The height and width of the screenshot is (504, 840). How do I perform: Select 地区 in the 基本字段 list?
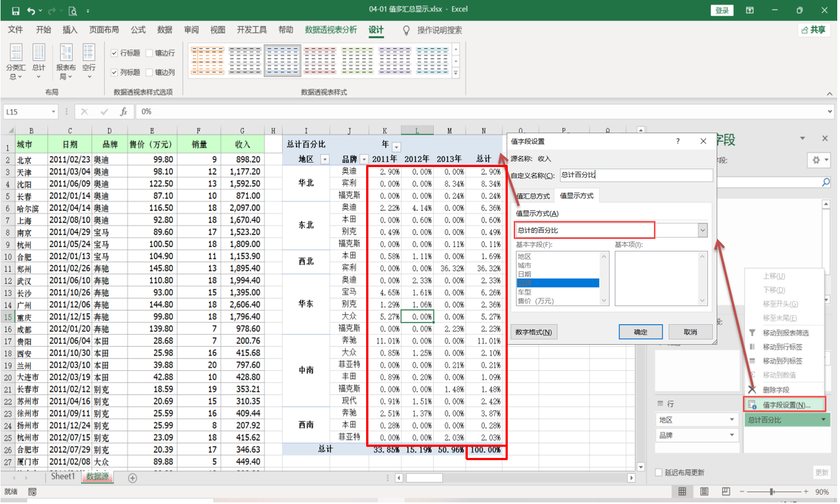pos(524,256)
